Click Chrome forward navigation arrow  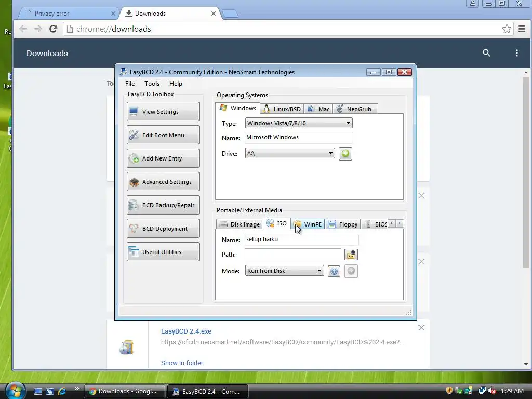pyautogui.click(x=38, y=29)
